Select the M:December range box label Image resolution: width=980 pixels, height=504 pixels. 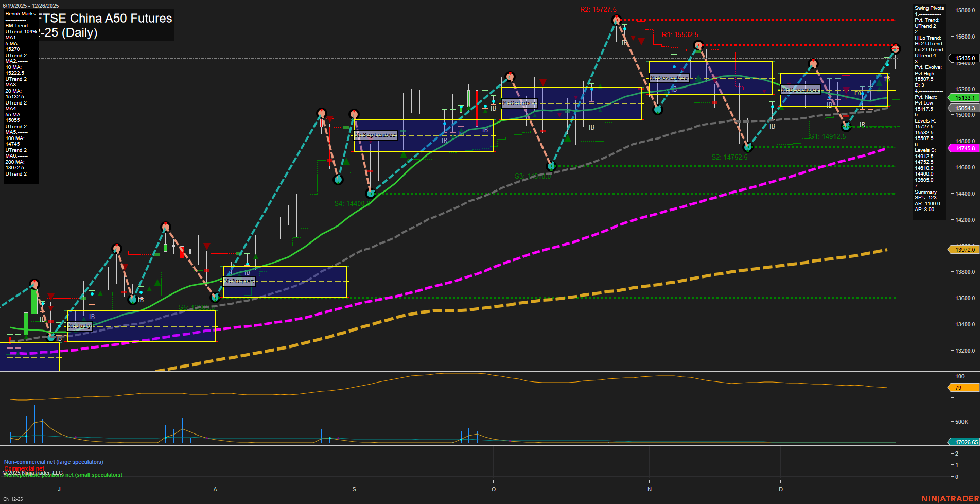[800, 90]
